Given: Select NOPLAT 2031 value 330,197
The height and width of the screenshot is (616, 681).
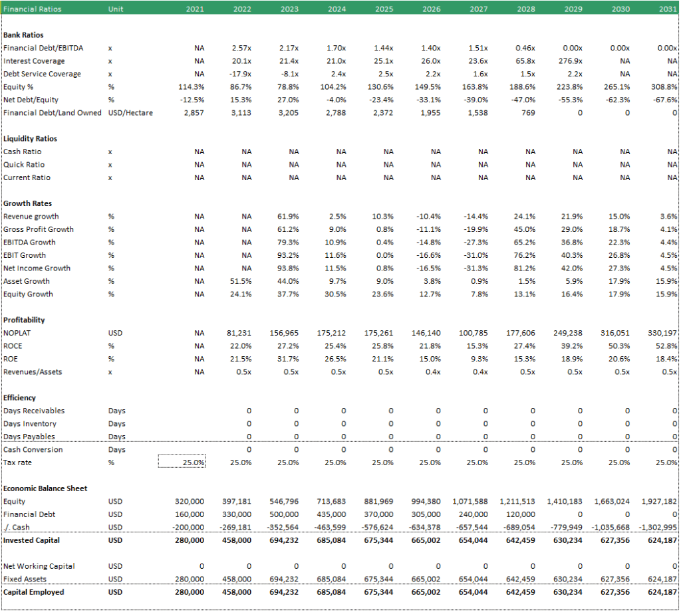Looking at the screenshot, I should pyautogui.click(x=662, y=334).
